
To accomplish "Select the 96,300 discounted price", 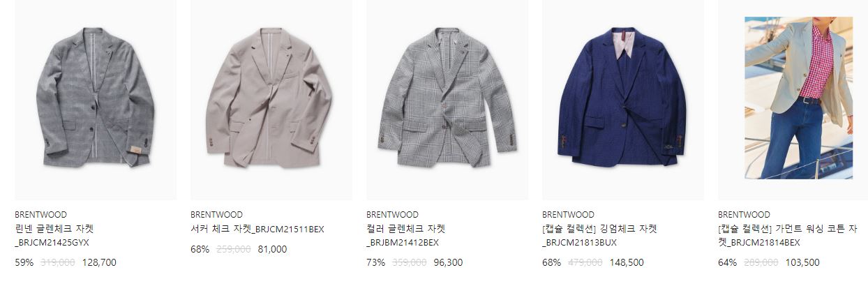I will tap(448, 263).
